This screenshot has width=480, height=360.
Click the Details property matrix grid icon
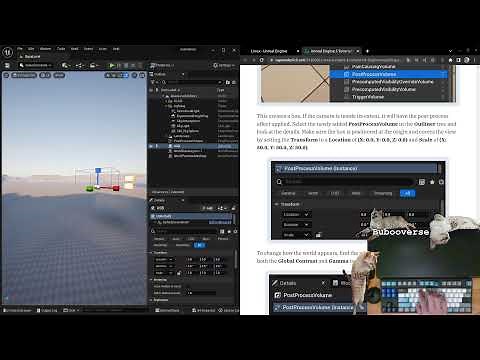[222, 231]
